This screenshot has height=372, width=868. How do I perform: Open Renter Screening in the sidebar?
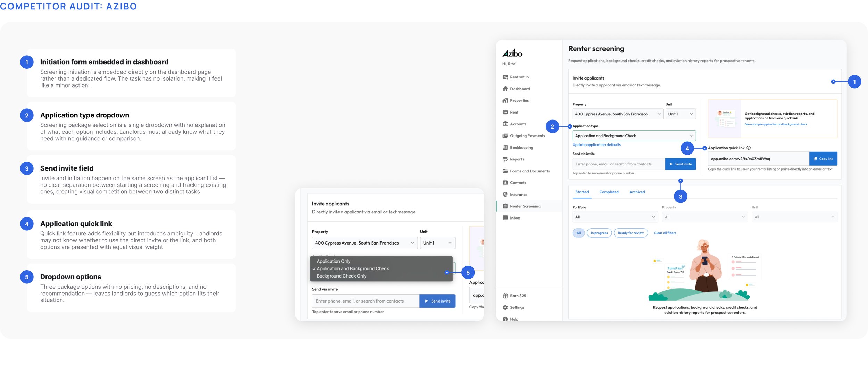tap(529, 206)
